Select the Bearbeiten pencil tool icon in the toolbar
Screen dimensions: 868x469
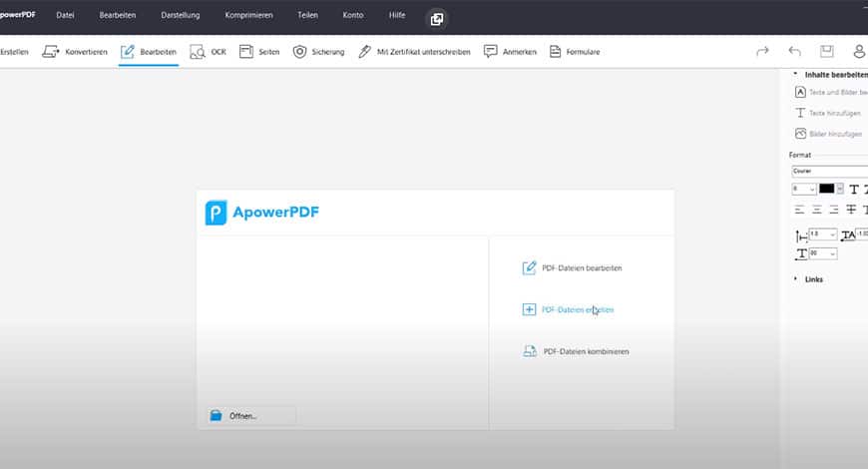(128, 52)
